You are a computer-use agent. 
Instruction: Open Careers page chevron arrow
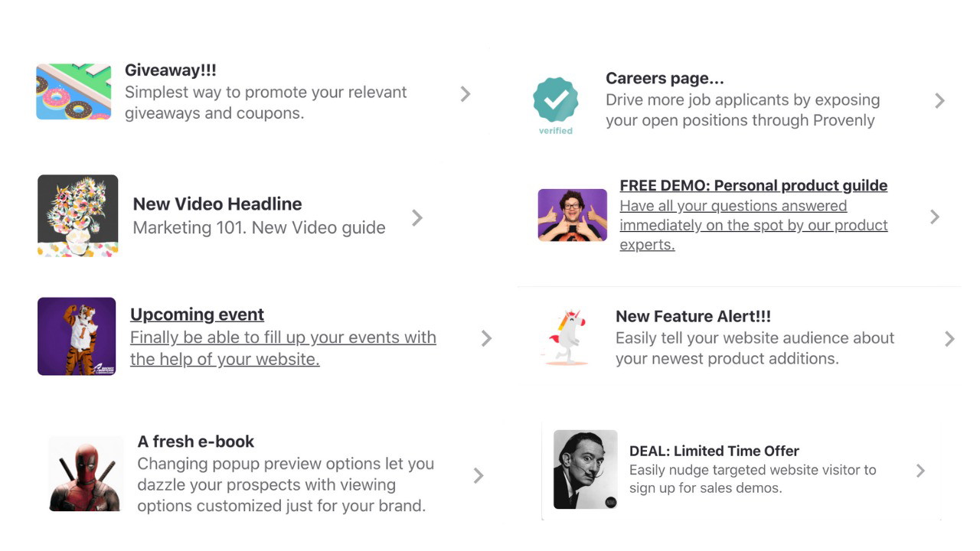point(939,101)
